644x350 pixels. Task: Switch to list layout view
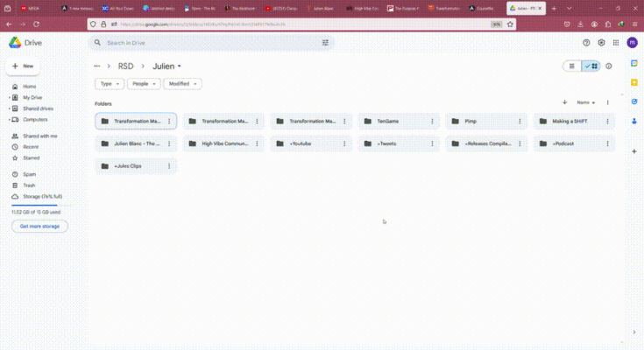pyautogui.click(x=572, y=66)
